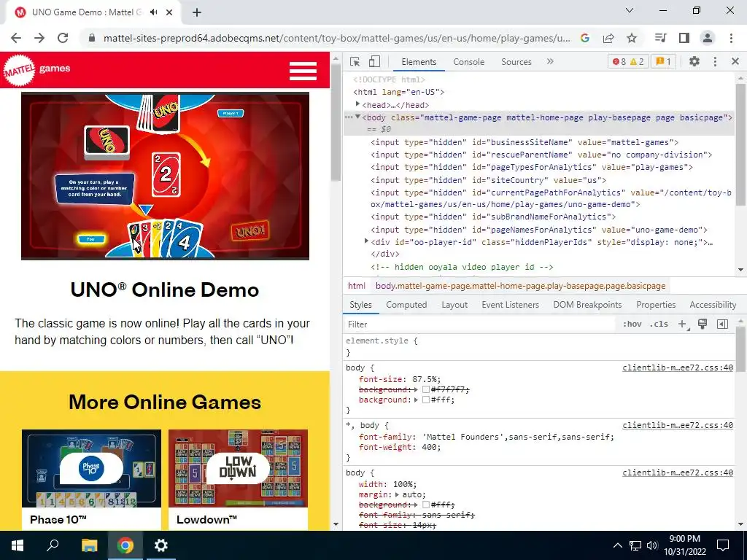Open clientlib link for *, body rule
This screenshot has height=560, width=747.
(678, 425)
